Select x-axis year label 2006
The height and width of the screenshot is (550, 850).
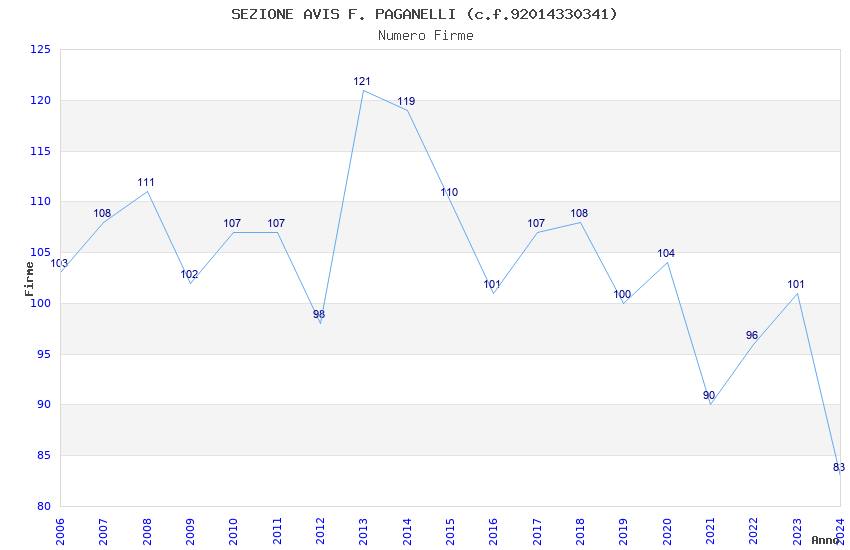[x=60, y=531]
